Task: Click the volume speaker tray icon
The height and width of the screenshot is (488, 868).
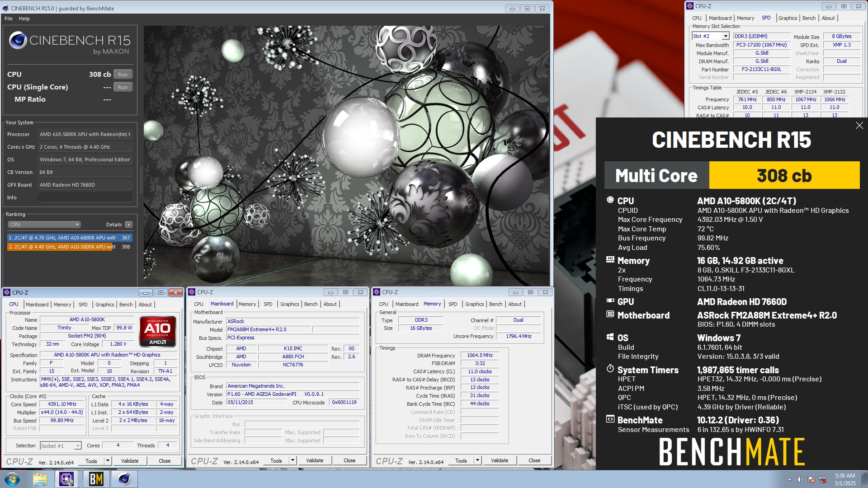Action: tap(800, 479)
